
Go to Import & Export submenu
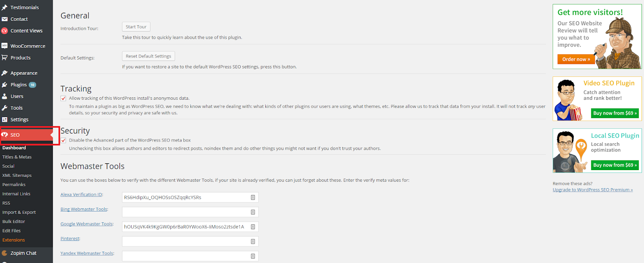coord(19,212)
